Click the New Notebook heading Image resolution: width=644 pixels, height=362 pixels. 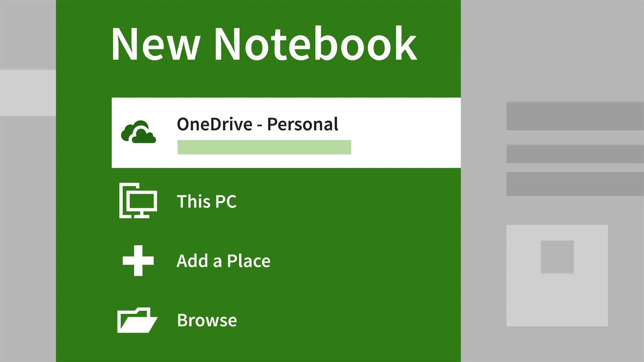click(264, 44)
